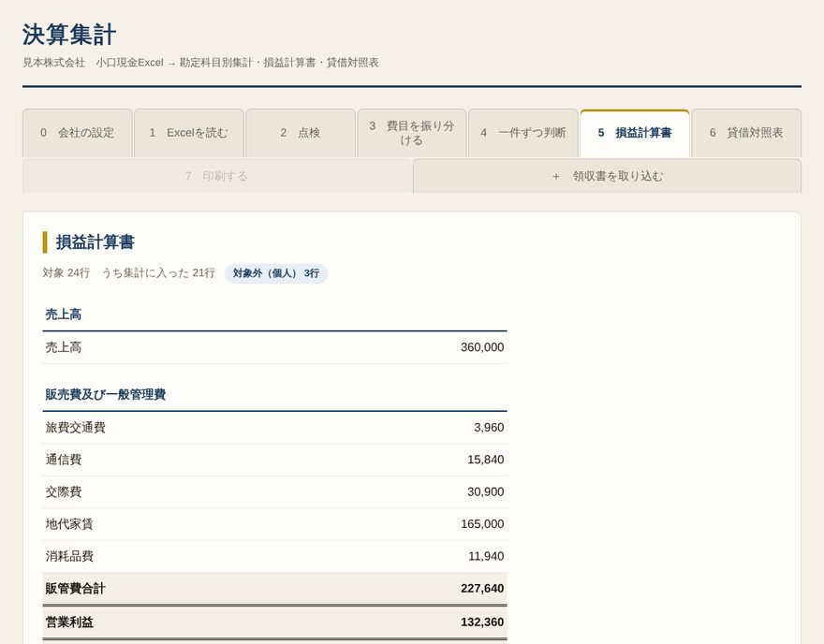824x644 pixels.
Task: Click the 売上高 row label
Action: click(x=63, y=347)
